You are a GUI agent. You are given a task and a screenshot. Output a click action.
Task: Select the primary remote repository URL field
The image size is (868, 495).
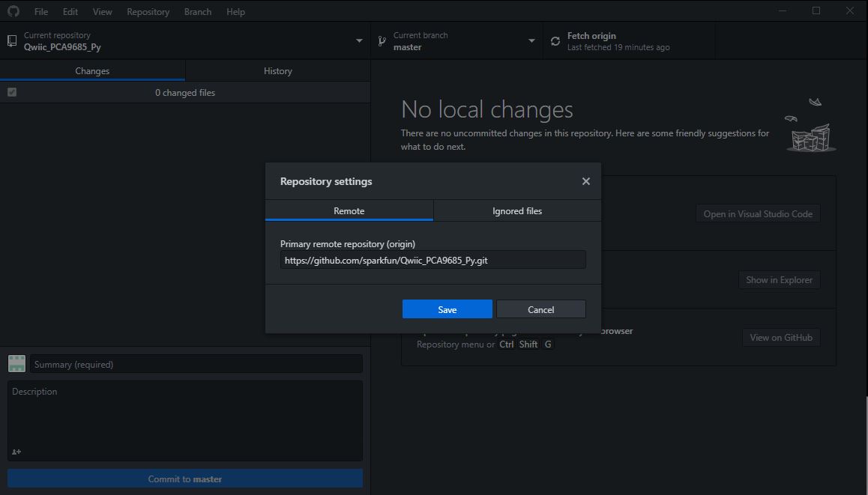[433, 259]
